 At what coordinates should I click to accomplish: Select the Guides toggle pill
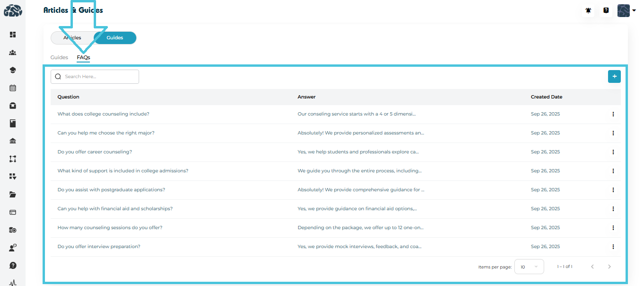(x=115, y=38)
